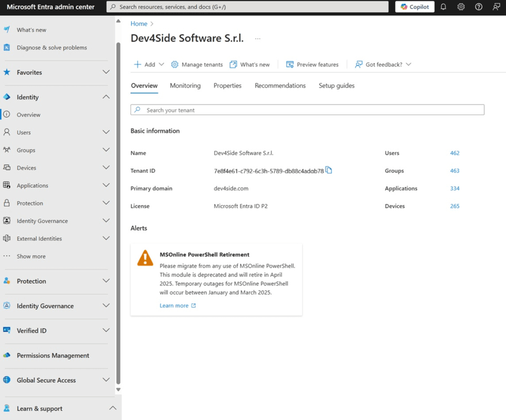Viewport: 506px width, 420px height.
Task: Click the MSOnline PowerShell Retirement alert heading
Action: 205,254
